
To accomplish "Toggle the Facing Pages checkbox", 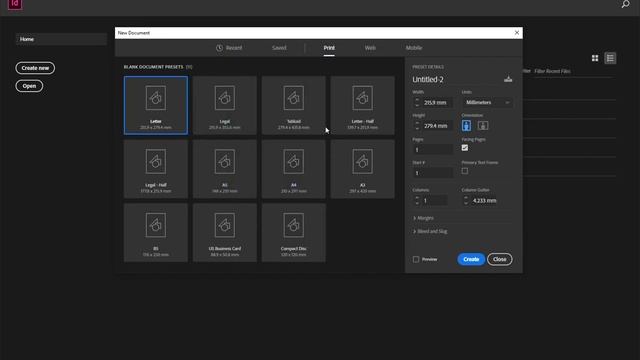I will [464, 148].
